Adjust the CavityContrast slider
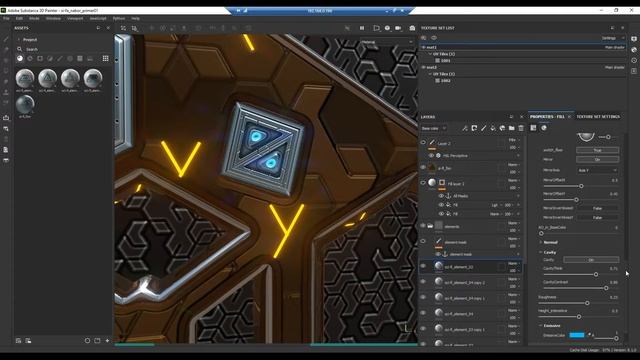640x360 pixels. tap(606, 288)
